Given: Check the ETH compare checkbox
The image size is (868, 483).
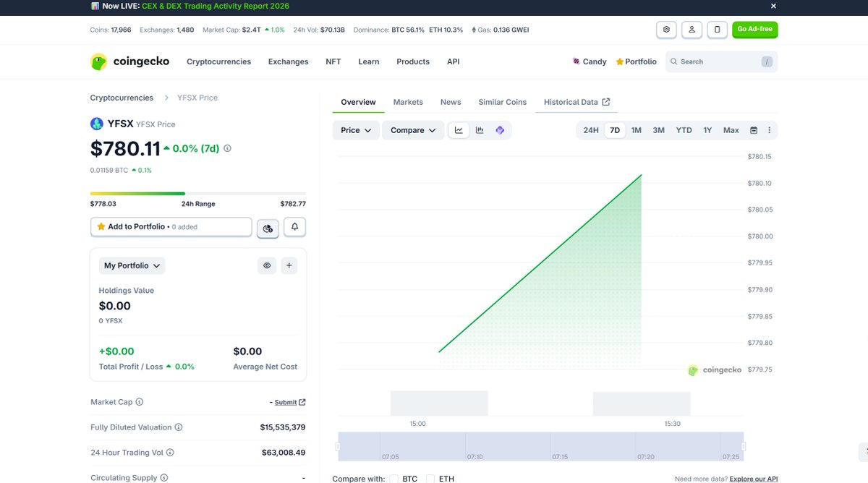Looking at the screenshot, I should click(430, 479).
